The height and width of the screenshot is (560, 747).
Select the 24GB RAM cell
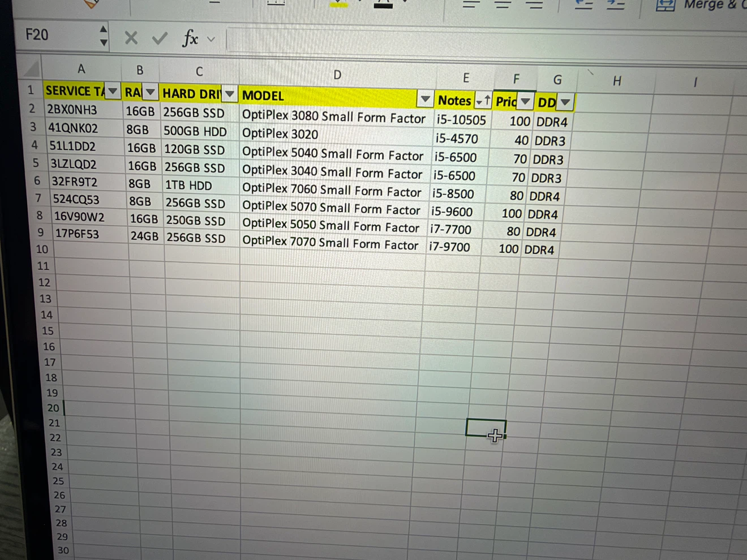click(x=145, y=236)
